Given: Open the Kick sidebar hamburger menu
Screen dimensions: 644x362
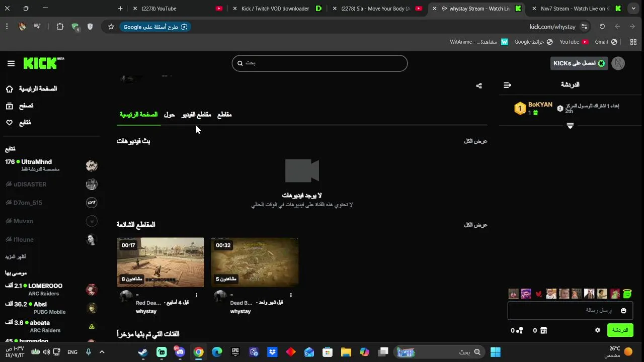Looking at the screenshot, I should pyautogui.click(x=11, y=63).
